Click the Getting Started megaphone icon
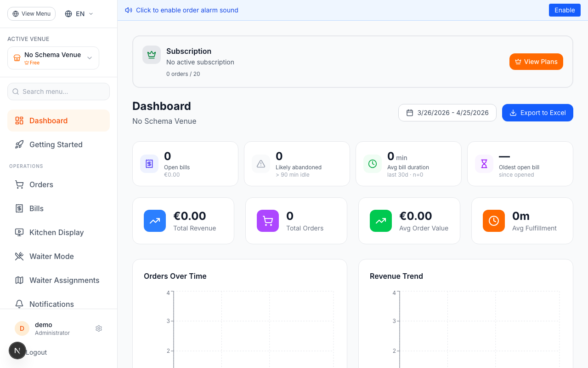 point(19,144)
